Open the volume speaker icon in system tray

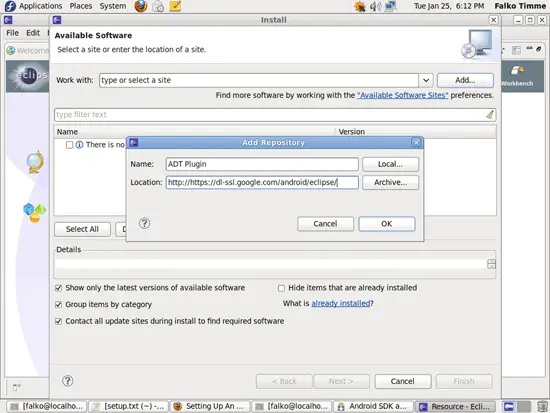point(375,6)
